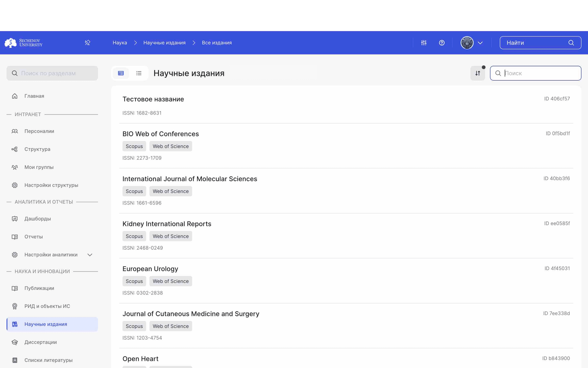Click Web of Science tag under International Journal of Molecular Sciences

coord(170,191)
